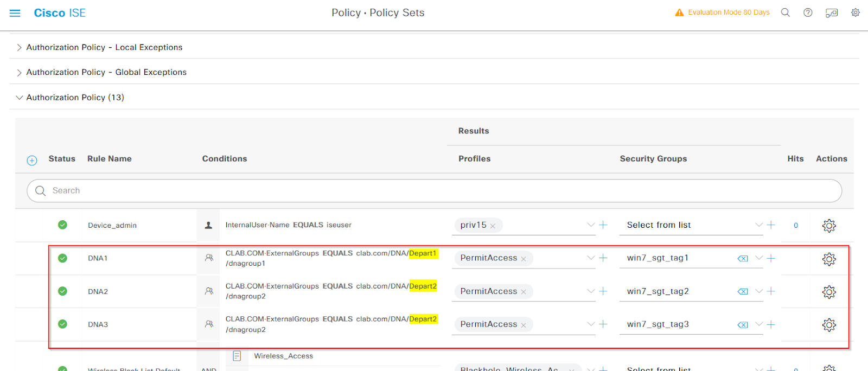Add security group plus in DNA1 row
The image size is (868, 371).
click(771, 258)
